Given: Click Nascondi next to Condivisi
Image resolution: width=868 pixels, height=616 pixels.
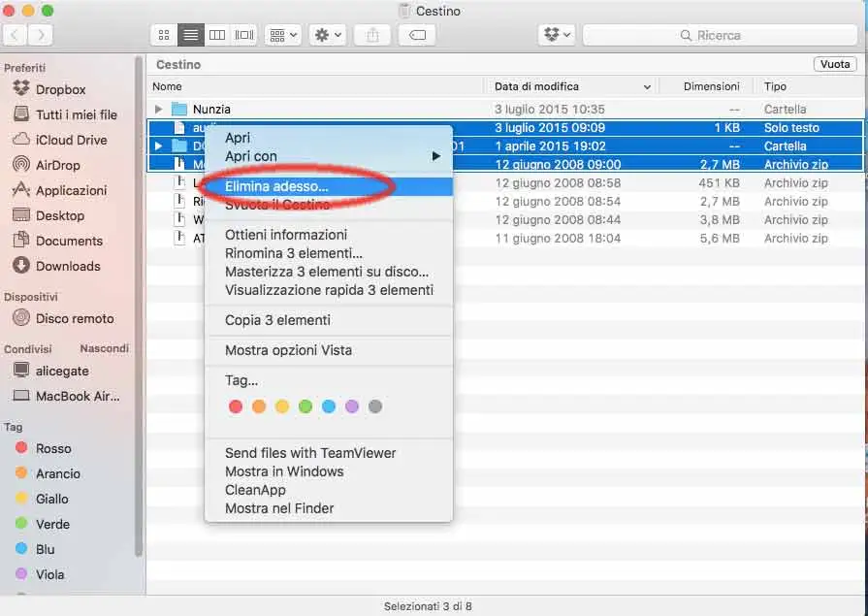Looking at the screenshot, I should [x=104, y=348].
